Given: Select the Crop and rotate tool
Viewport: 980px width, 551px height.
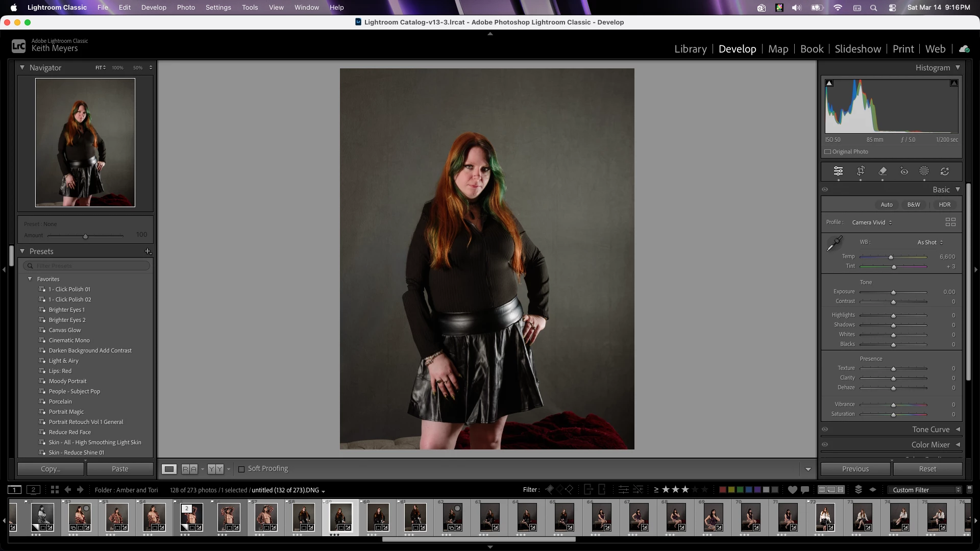Looking at the screenshot, I should pos(861,171).
